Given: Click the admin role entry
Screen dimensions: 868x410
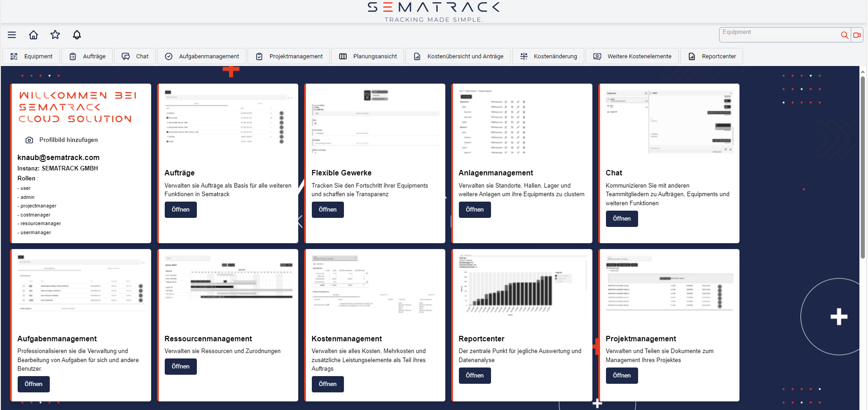Looking at the screenshot, I should pos(26,198).
